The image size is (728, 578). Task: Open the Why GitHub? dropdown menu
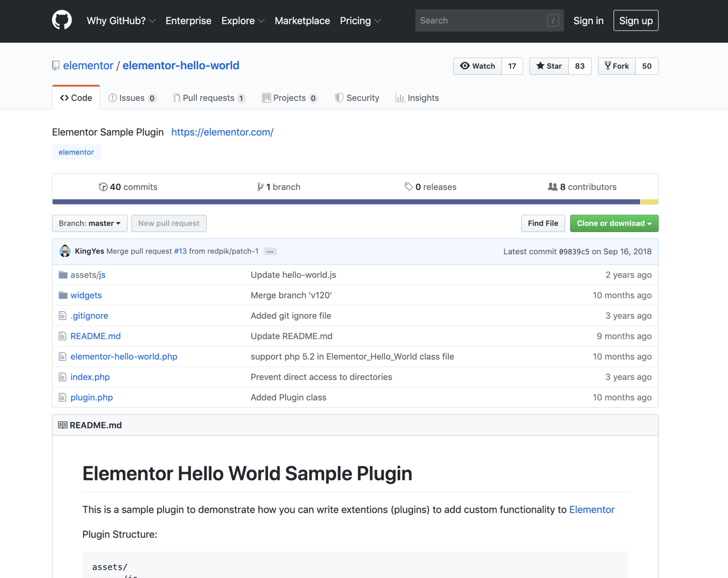point(121,21)
